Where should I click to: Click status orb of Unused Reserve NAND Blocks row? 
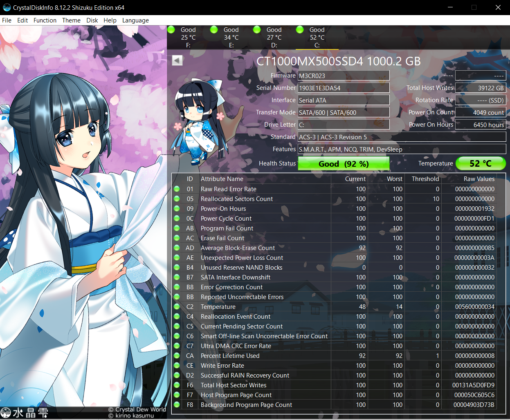point(177,267)
